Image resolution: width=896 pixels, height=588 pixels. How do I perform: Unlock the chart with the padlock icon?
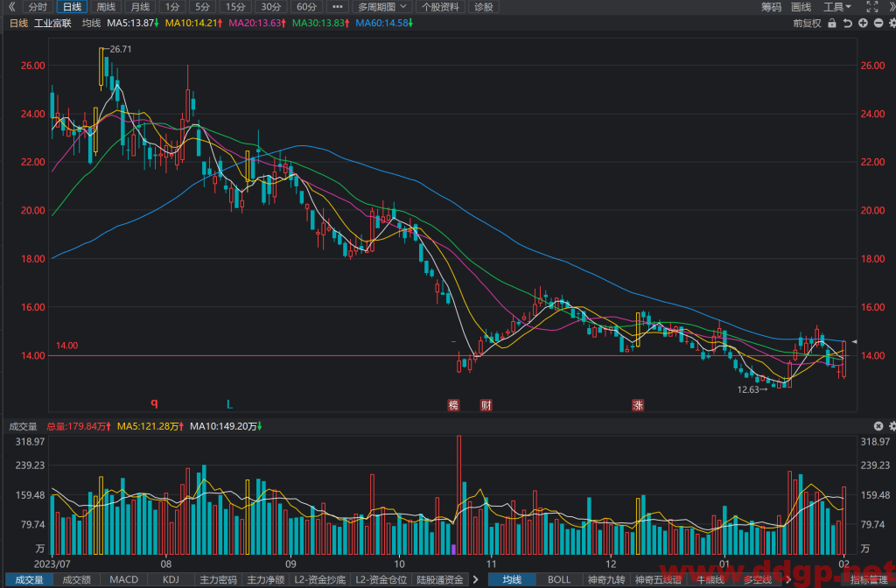pos(832,24)
